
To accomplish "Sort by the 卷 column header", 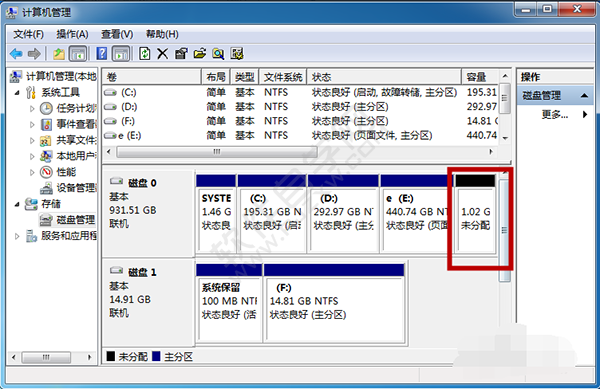I will click(152, 77).
